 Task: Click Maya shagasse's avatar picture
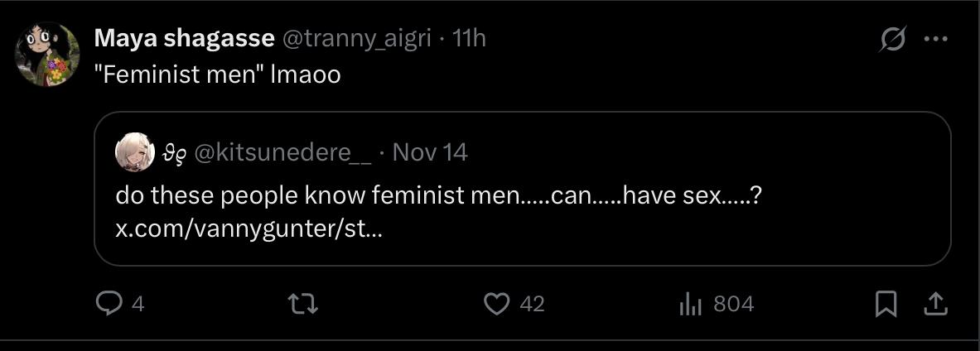point(46,54)
